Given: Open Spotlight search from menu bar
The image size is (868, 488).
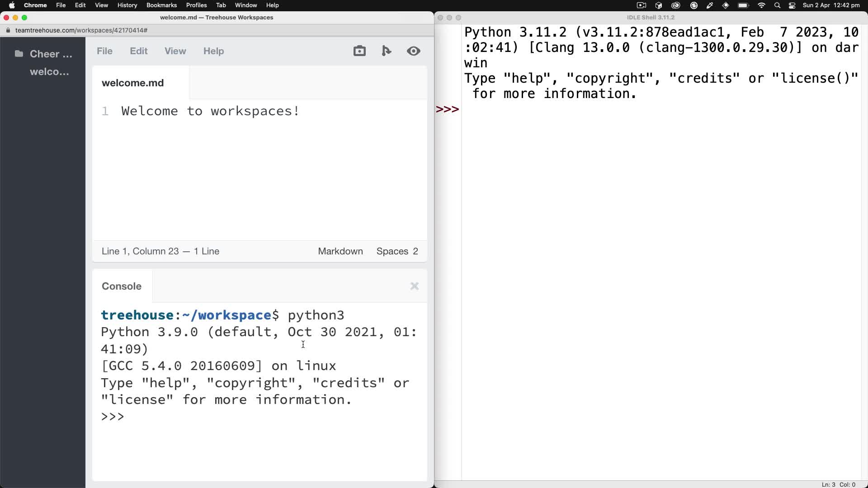Looking at the screenshot, I should click(x=777, y=5).
